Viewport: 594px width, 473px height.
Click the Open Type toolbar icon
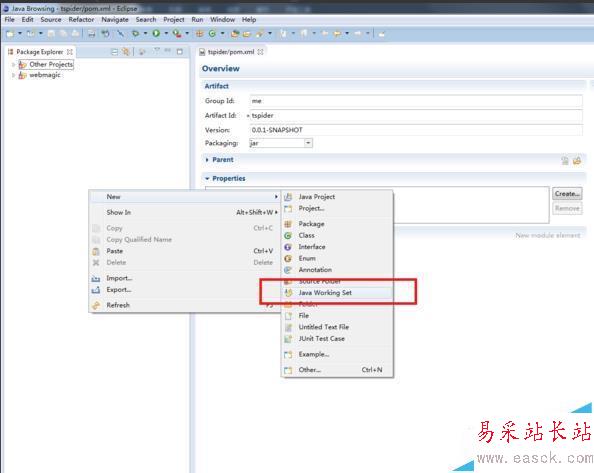tap(235, 34)
